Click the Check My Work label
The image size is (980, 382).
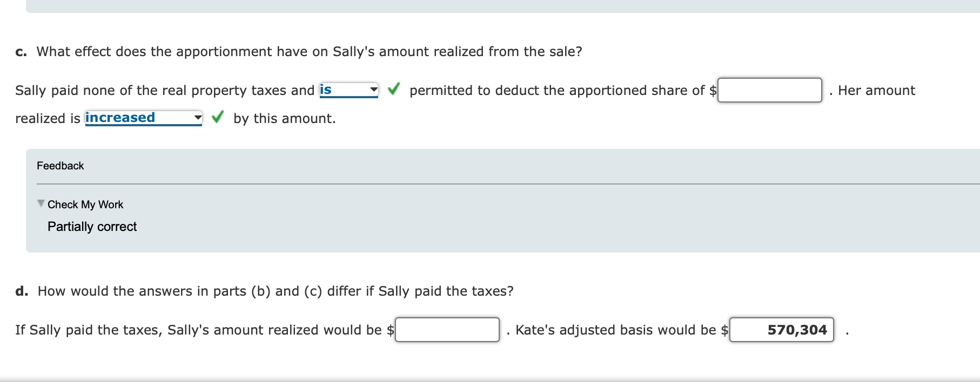click(x=85, y=204)
